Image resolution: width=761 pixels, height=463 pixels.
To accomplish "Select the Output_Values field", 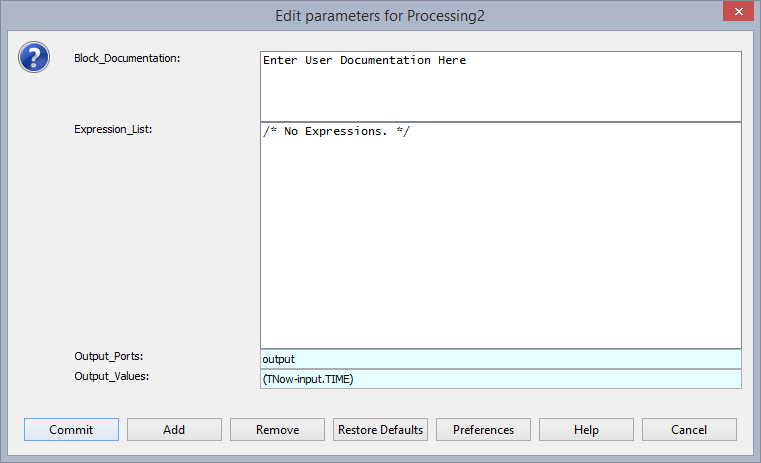I will pyautogui.click(x=501, y=379).
